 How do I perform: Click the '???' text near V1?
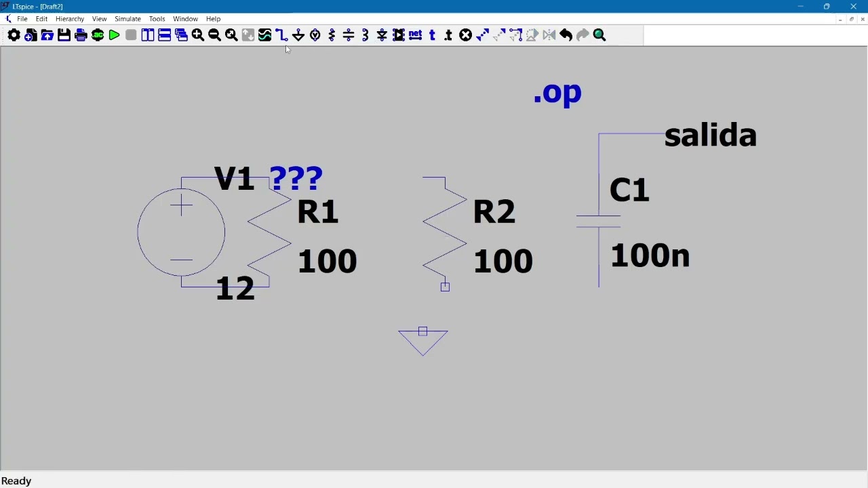pos(296,178)
